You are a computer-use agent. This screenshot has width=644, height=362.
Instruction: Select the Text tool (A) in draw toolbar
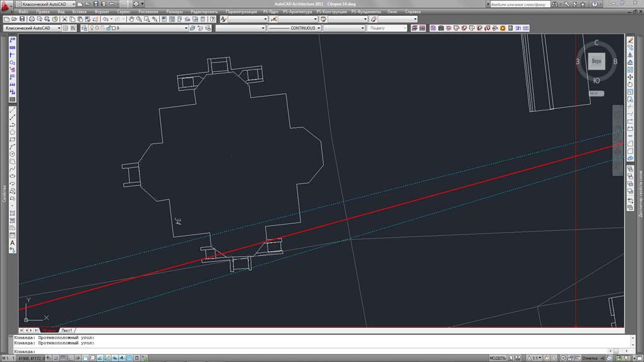click(12, 243)
